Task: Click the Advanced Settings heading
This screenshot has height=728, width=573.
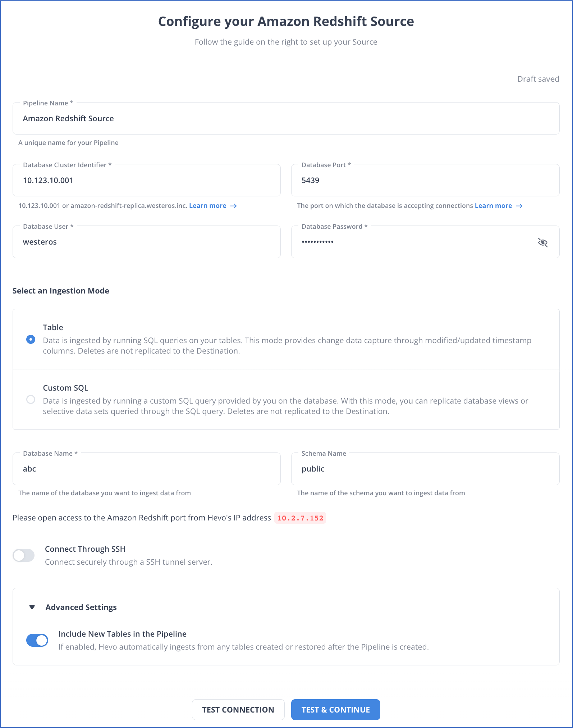Action: [x=81, y=607]
